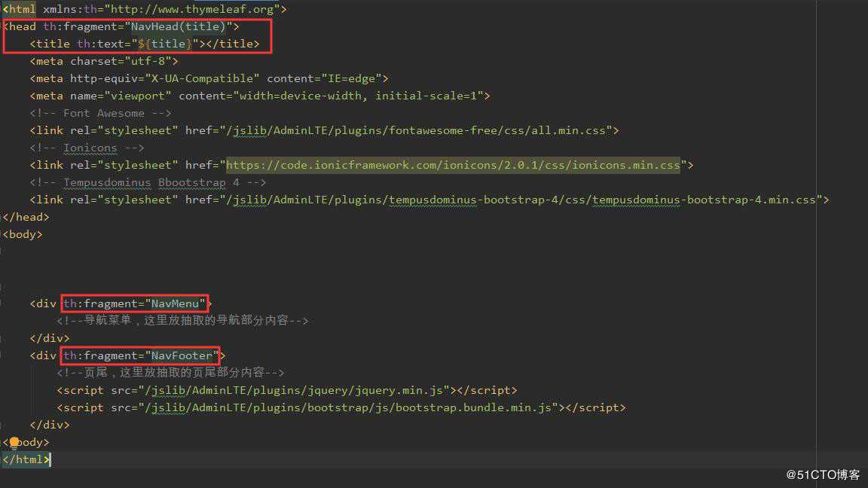
Task: Click the 页尾 comment line
Action: point(170,373)
